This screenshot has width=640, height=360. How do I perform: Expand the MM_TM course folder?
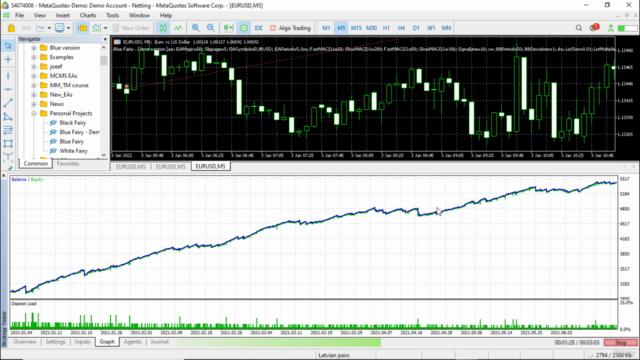pos(34,85)
